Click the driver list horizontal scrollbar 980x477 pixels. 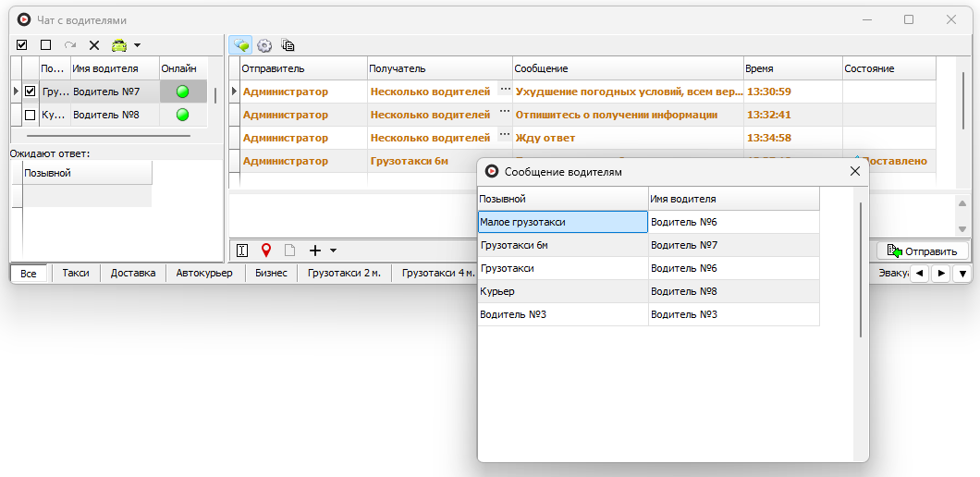(x=109, y=135)
